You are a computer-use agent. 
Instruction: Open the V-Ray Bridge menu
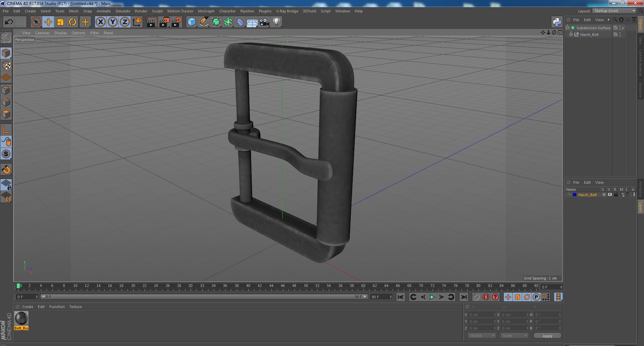[287, 11]
